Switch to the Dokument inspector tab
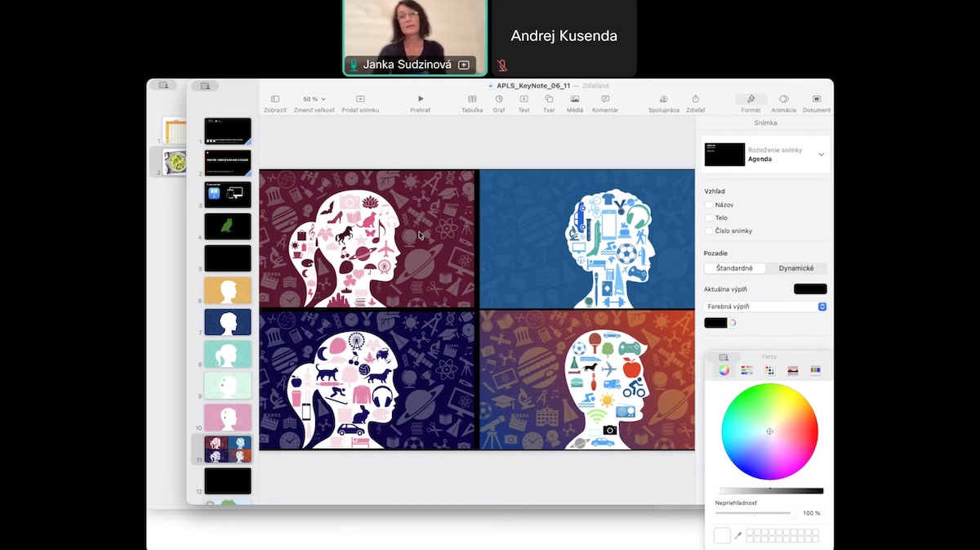 (817, 99)
